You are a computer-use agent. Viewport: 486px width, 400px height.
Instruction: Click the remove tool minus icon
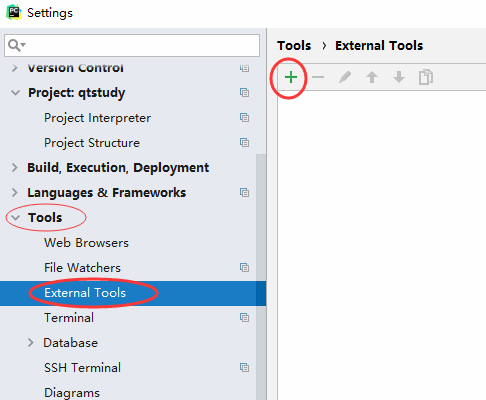click(318, 77)
